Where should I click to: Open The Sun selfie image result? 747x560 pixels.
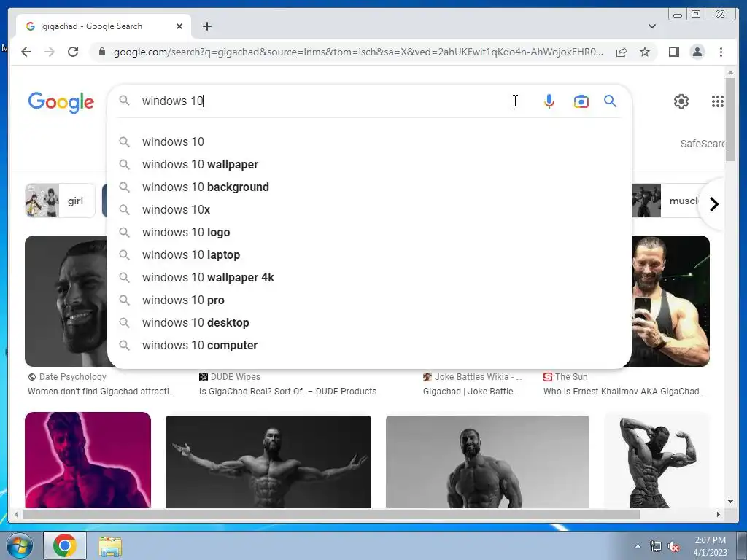click(671, 301)
